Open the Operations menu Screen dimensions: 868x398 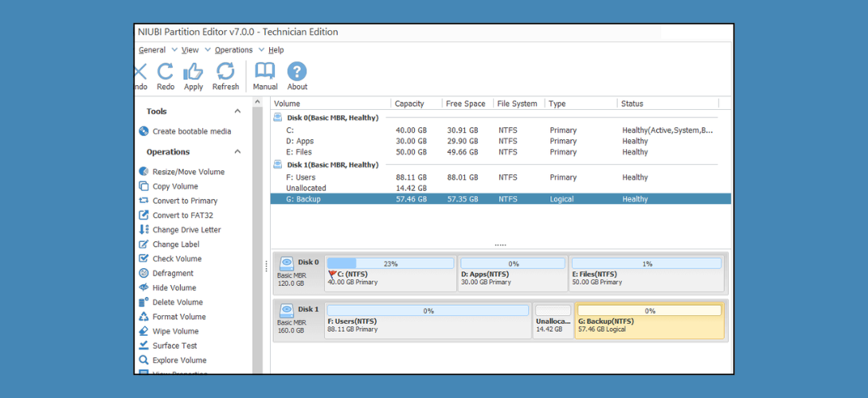click(x=233, y=50)
